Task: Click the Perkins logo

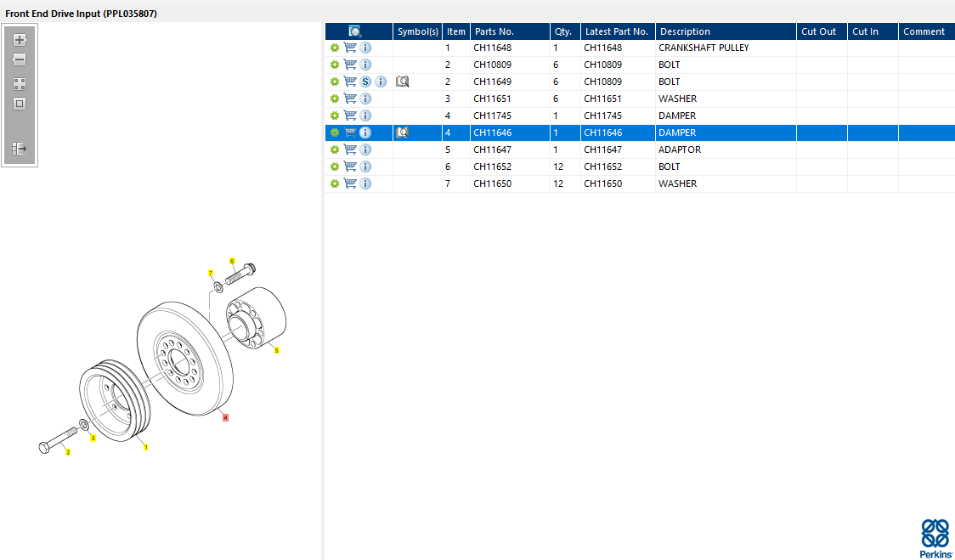Action: [935, 537]
